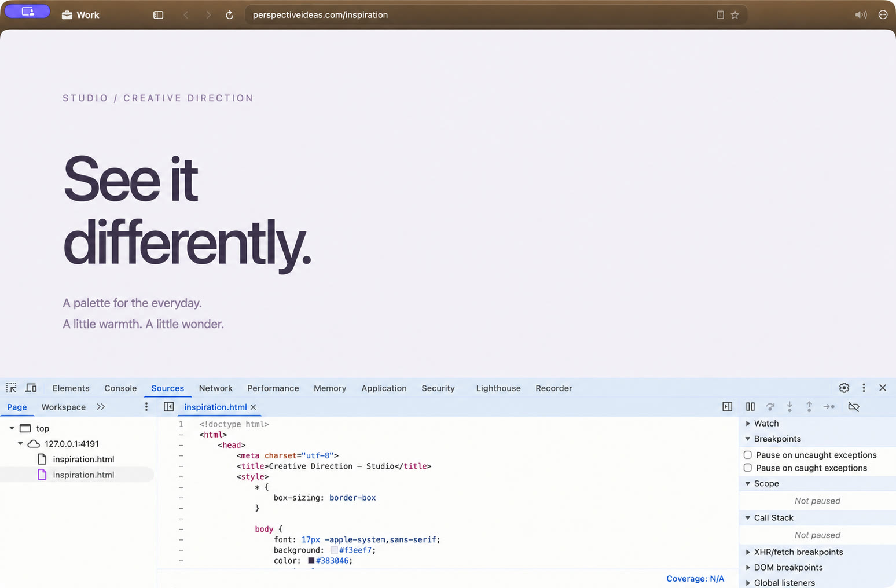Close the inspiration.html editor tab
The image size is (896, 588).
253,407
